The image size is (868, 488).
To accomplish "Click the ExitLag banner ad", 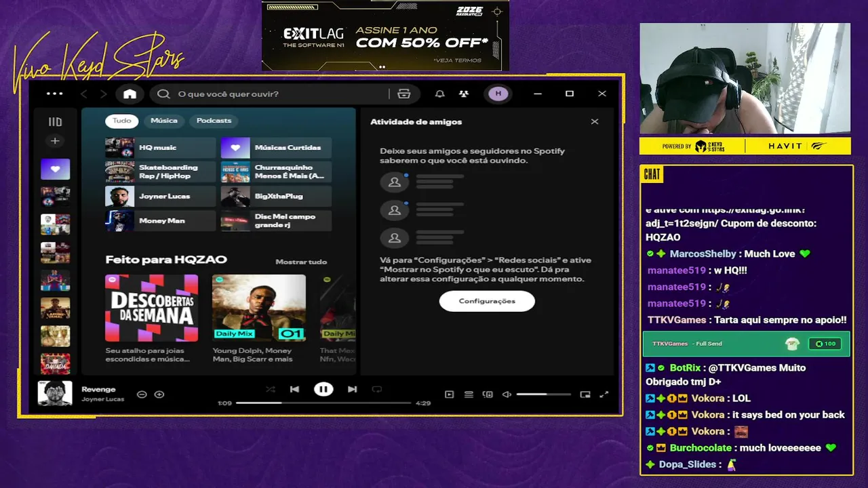I will coord(385,35).
